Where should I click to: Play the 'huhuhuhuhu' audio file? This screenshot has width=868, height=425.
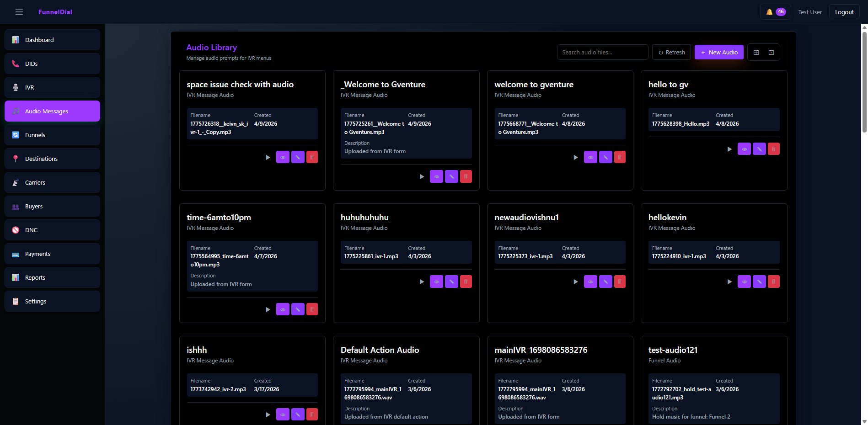click(422, 282)
